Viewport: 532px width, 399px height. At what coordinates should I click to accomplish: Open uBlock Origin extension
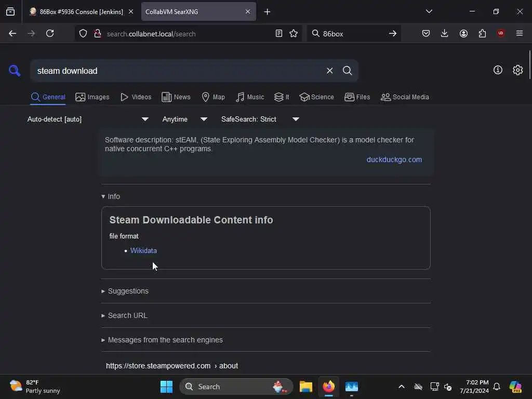(500, 33)
